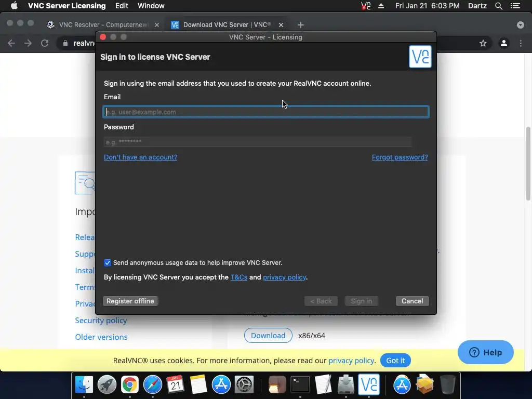This screenshot has width=532, height=399.
Task: Close the VNC Resolver tab
Action: coord(157,25)
